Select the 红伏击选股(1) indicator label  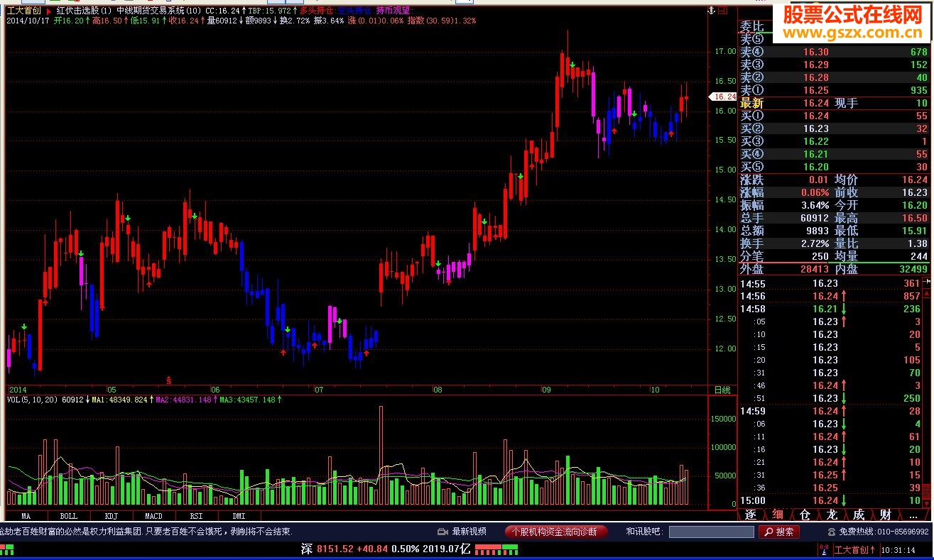tap(85, 11)
